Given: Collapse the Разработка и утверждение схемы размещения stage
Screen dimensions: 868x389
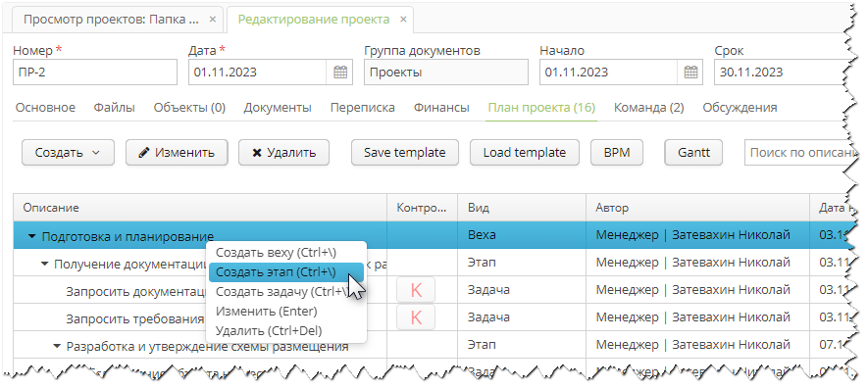Looking at the screenshot, I should [x=57, y=347].
